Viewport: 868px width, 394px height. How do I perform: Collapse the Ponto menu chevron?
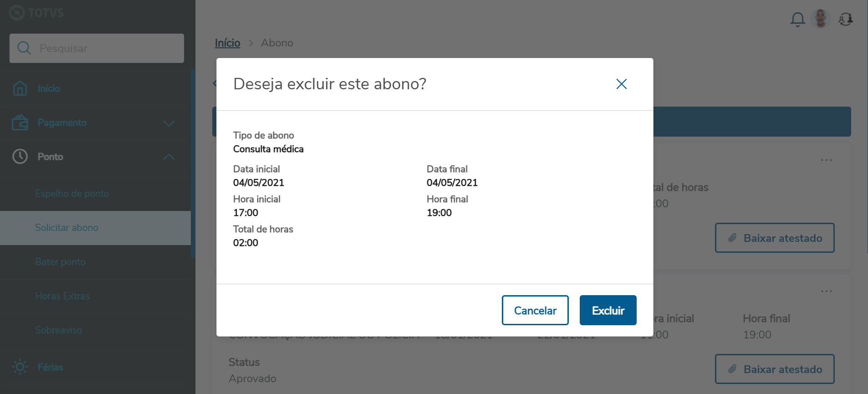tap(168, 157)
